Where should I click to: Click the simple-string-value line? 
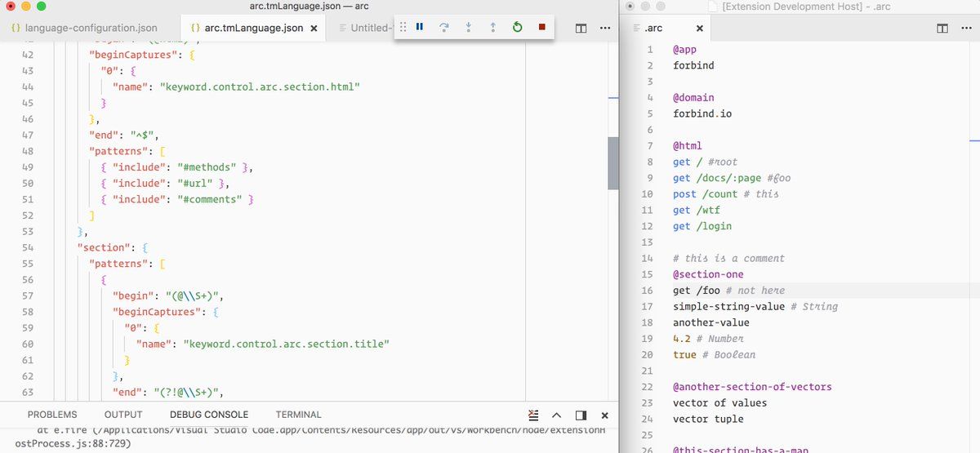pyautogui.click(x=755, y=306)
